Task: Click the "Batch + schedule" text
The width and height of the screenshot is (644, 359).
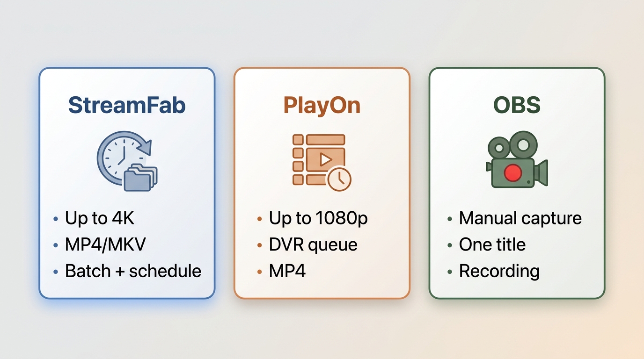Action: point(133,271)
